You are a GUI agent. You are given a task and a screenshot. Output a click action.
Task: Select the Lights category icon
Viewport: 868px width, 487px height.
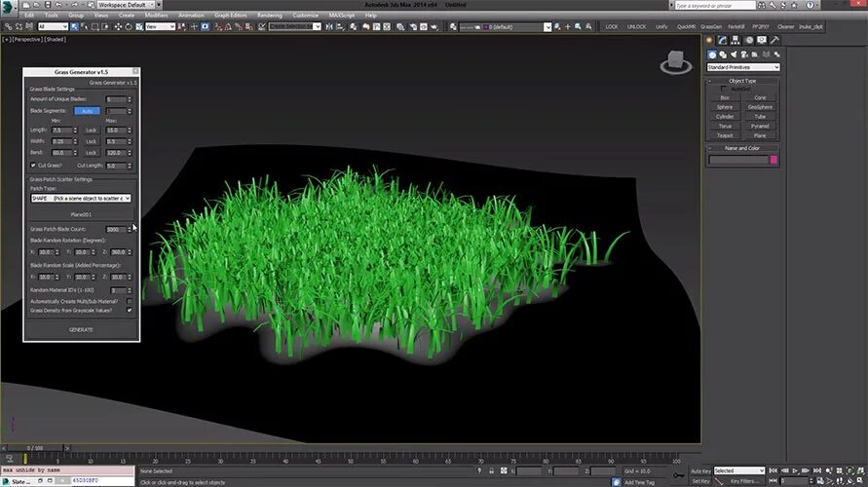pos(734,55)
